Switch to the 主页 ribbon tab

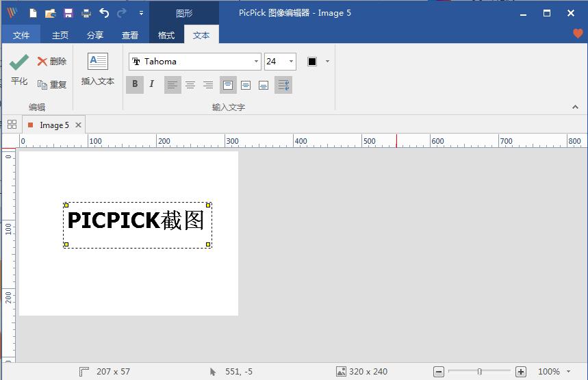pyautogui.click(x=60, y=35)
